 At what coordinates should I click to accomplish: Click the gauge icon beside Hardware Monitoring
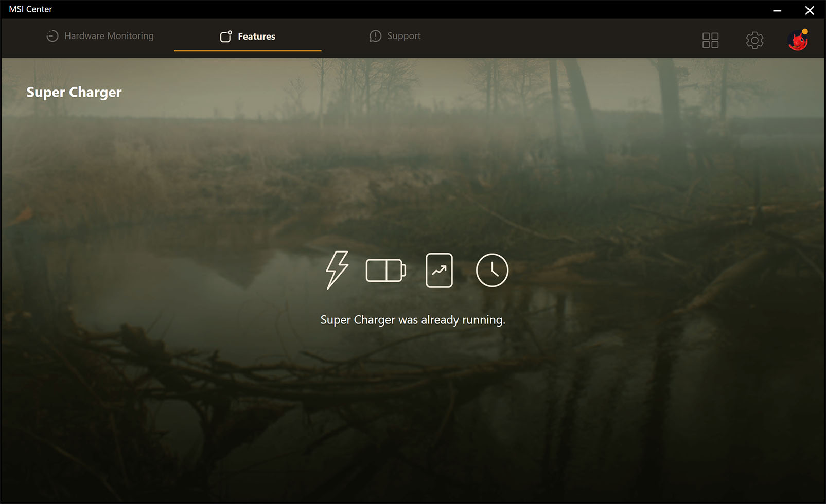point(52,36)
